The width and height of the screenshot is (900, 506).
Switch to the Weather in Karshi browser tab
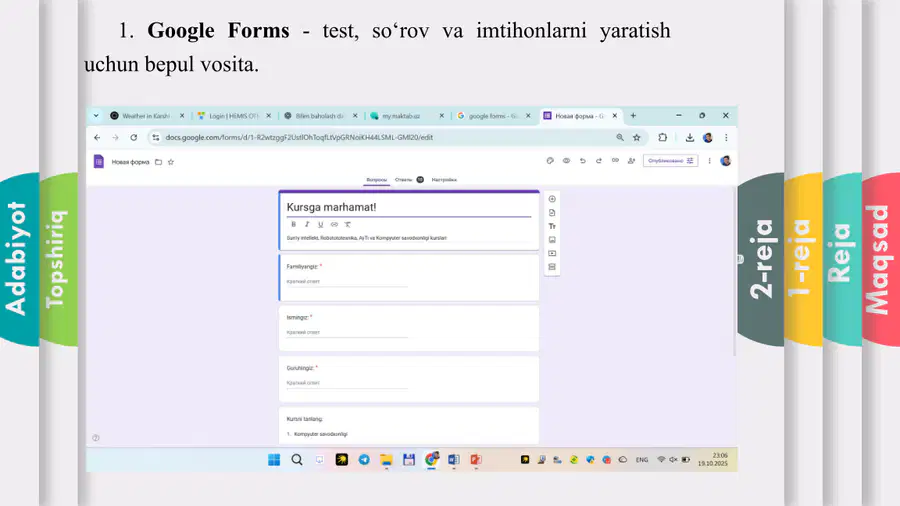click(x=146, y=116)
